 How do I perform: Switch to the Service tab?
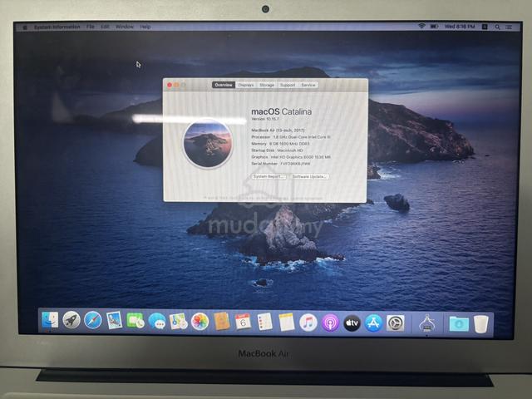click(x=308, y=85)
